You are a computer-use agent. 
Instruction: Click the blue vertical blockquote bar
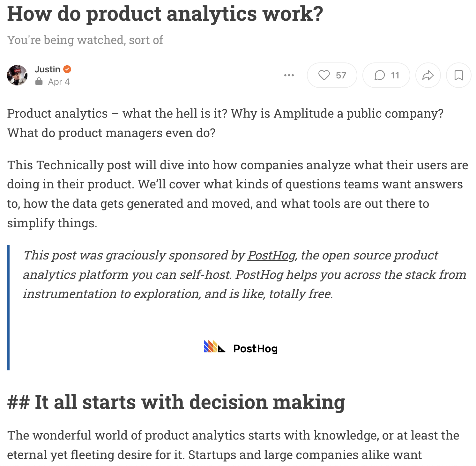[8, 308]
